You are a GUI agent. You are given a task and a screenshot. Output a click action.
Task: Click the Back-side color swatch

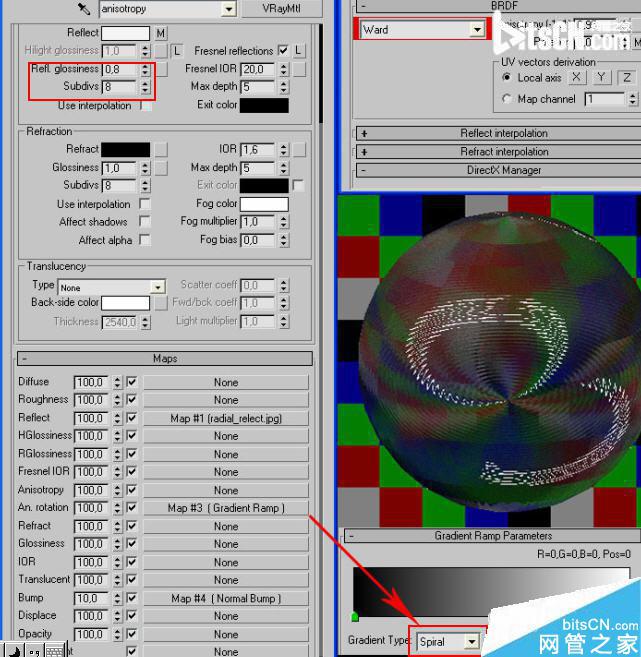click(125, 303)
